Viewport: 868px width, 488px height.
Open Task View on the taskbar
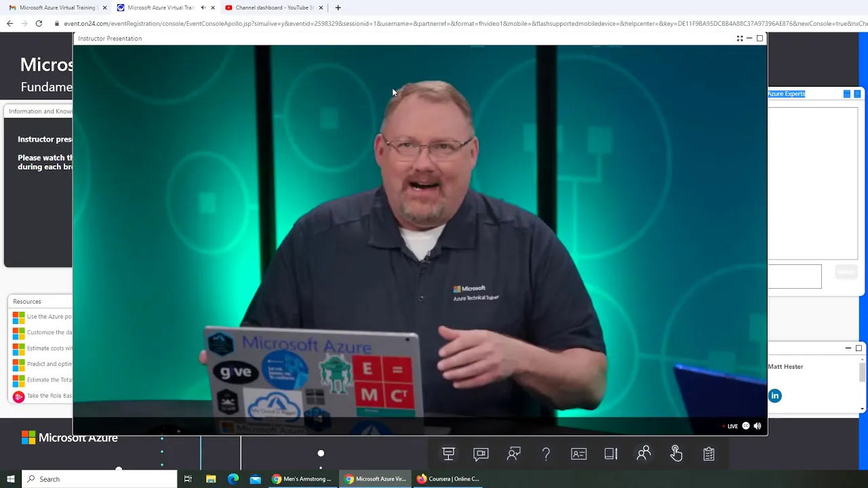tap(188, 479)
